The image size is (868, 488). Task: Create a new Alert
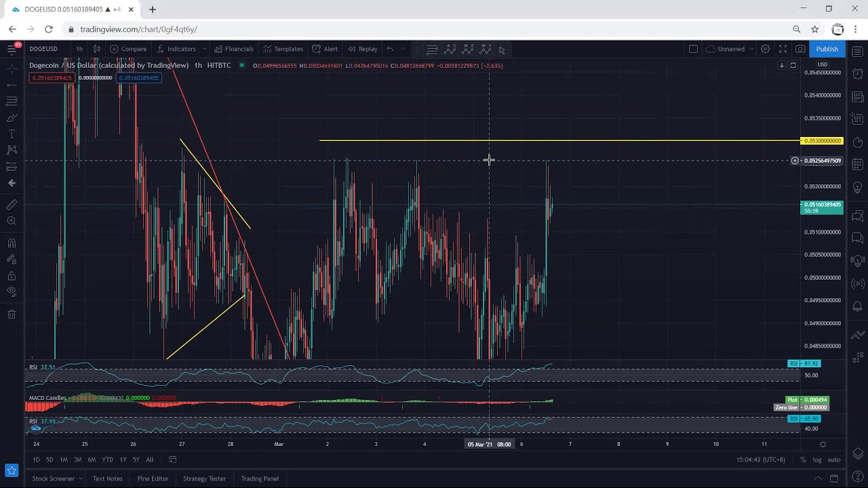click(325, 49)
